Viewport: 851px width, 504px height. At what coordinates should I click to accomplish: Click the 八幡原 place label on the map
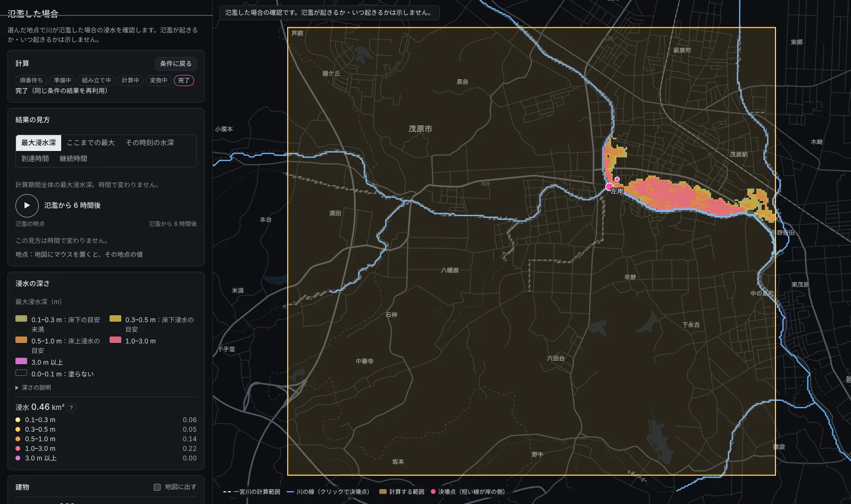pyautogui.click(x=449, y=271)
